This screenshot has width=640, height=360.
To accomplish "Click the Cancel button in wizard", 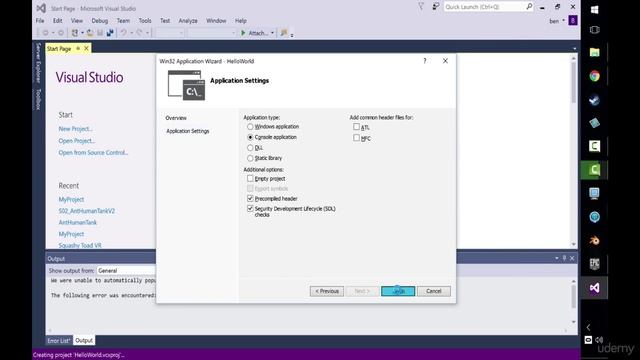I will coord(433,291).
